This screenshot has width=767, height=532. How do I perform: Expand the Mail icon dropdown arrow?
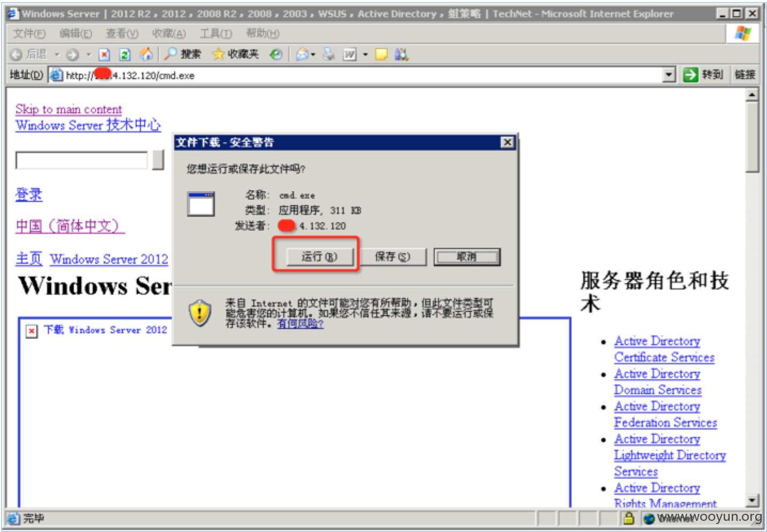point(313,54)
